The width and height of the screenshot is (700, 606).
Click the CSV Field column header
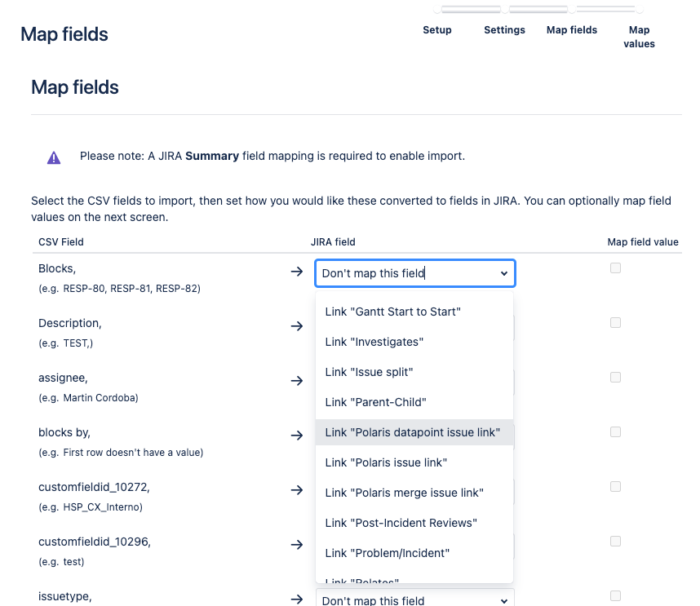[61, 242]
